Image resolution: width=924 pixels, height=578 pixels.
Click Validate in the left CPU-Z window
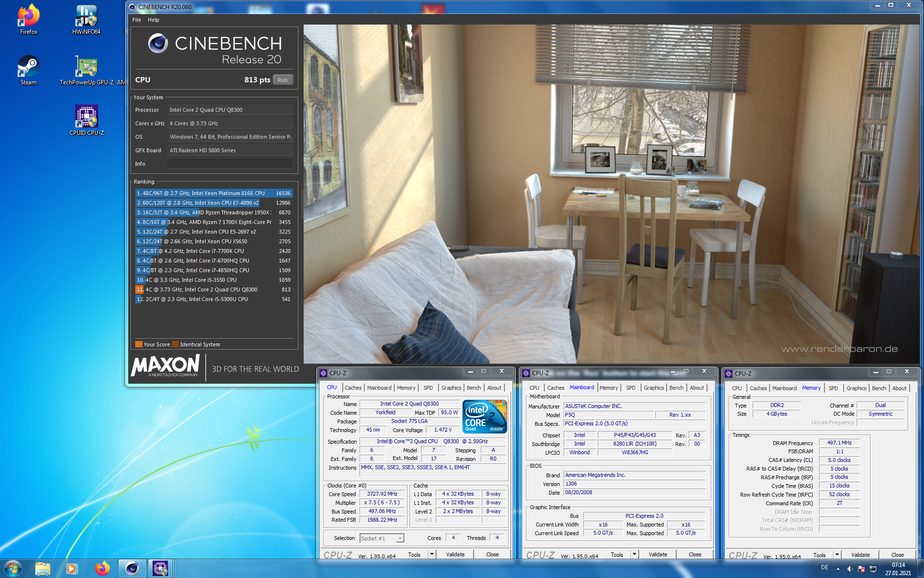pos(455,554)
